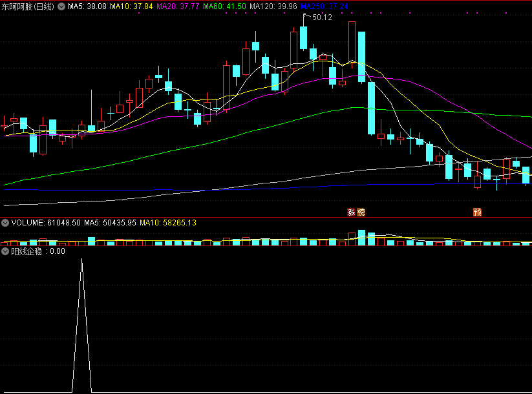This screenshot has height=394, width=532.
Task: Click the 阳线企稳 : 0.00 indicator label
Action: tap(38, 251)
